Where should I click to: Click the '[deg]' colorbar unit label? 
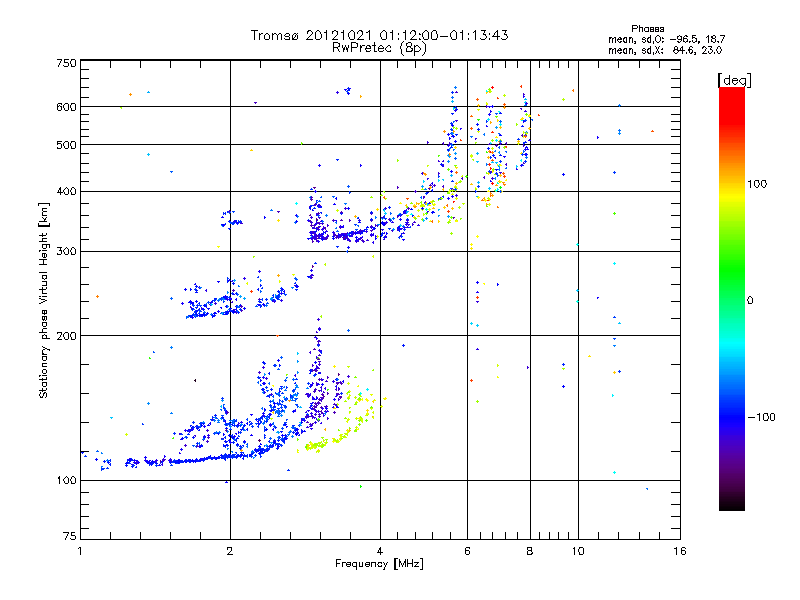pos(734,80)
